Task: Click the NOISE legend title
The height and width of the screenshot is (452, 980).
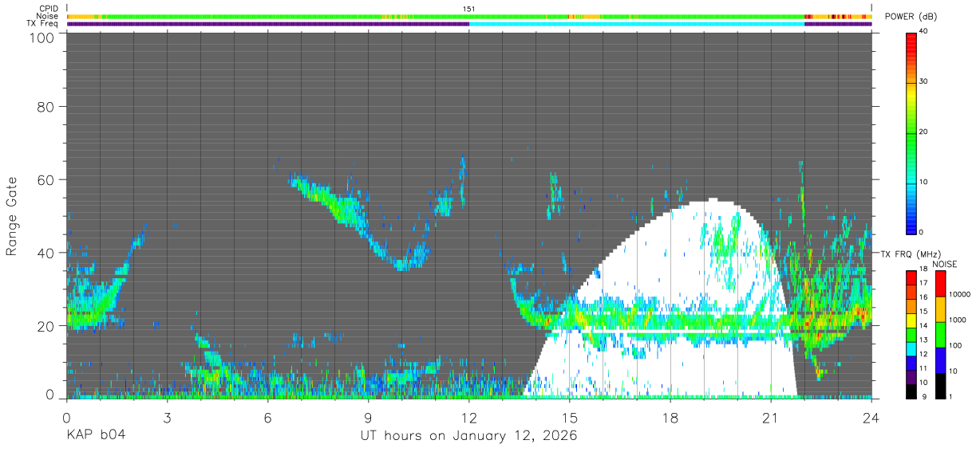Action: point(944,264)
